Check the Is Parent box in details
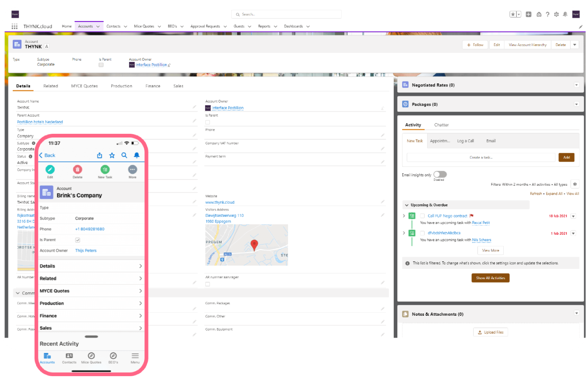This screenshot has height=392, width=588. (207, 122)
